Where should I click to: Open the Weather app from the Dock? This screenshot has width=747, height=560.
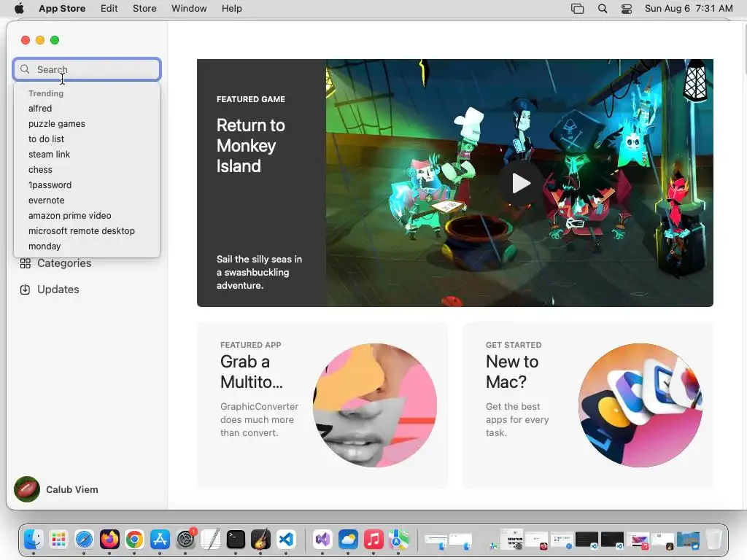coord(348,540)
